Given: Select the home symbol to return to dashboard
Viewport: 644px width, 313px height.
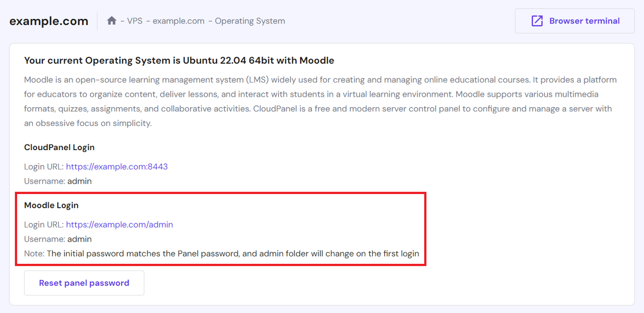Looking at the screenshot, I should pos(111,20).
